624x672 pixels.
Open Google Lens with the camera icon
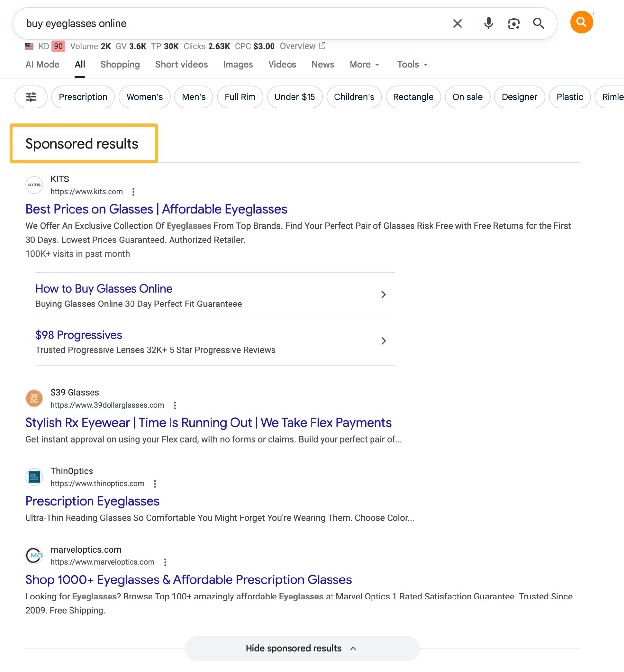(513, 23)
